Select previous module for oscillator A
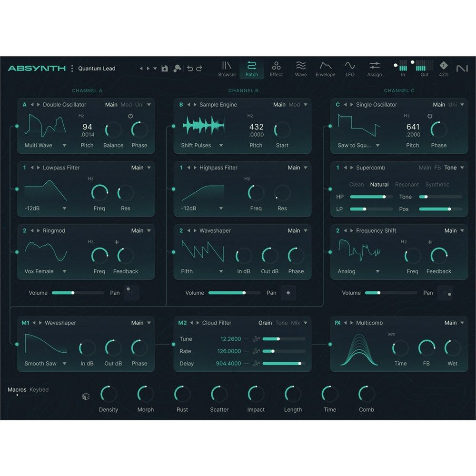The image size is (476, 476). [32, 105]
